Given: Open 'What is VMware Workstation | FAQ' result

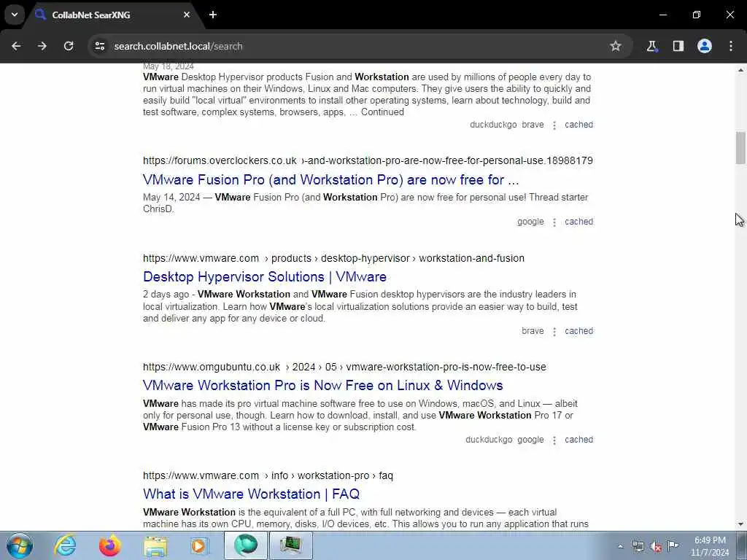Looking at the screenshot, I should (x=251, y=494).
